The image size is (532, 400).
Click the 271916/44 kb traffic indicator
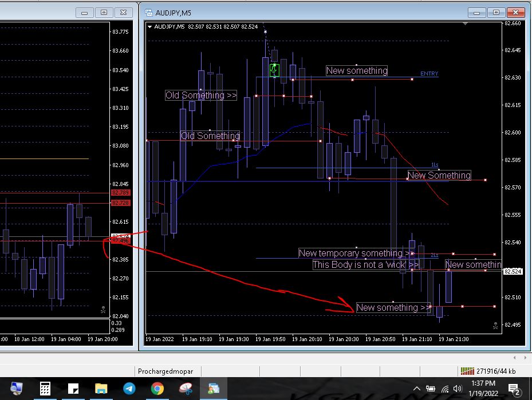coord(496,371)
